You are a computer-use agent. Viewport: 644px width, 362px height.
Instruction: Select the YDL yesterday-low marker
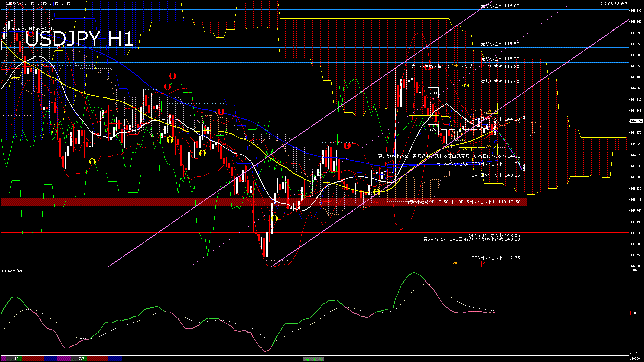tap(465, 150)
